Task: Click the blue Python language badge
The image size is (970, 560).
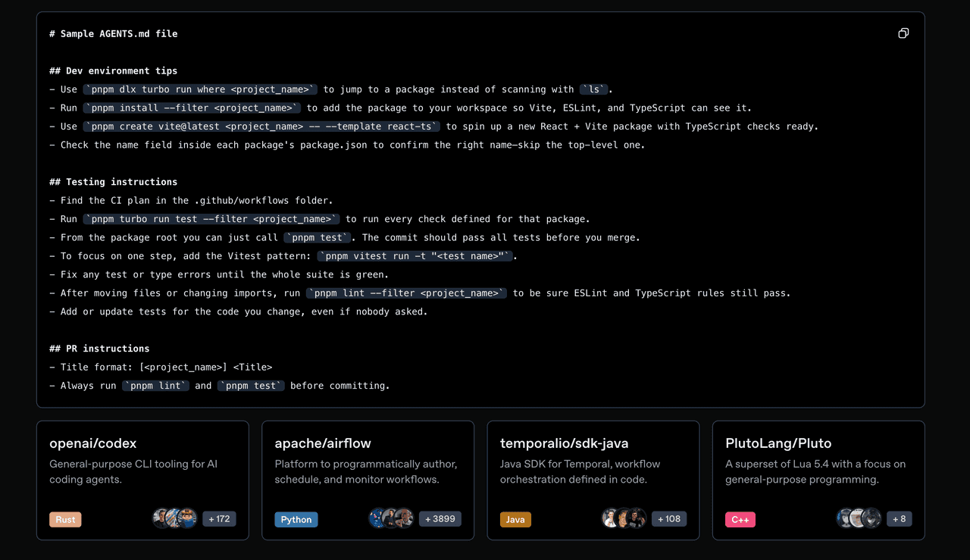Action: 296,520
